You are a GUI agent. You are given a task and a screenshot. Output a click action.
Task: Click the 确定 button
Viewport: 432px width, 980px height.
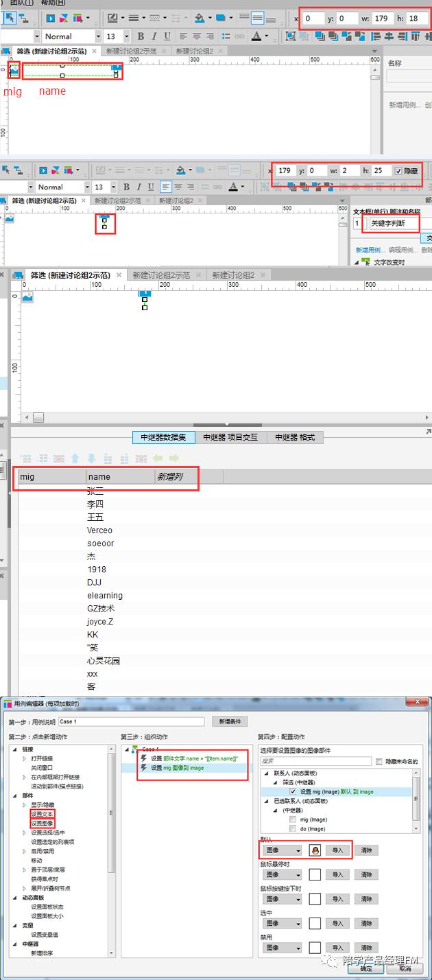point(368,969)
